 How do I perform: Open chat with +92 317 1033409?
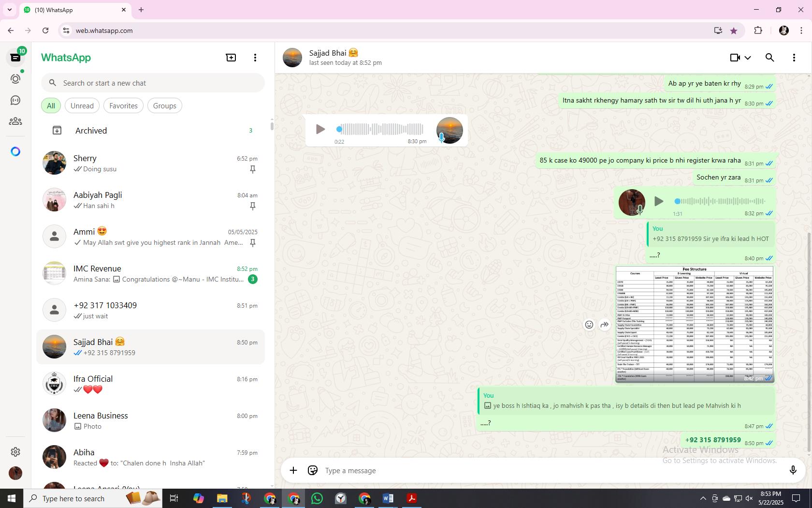(x=151, y=310)
